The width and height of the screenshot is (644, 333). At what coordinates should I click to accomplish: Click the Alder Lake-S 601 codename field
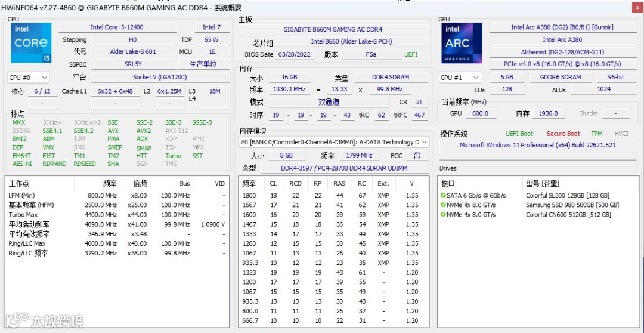132,52
